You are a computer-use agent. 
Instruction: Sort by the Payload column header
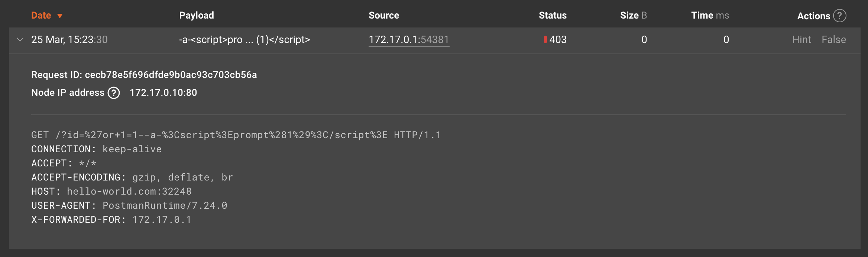(197, 15)
